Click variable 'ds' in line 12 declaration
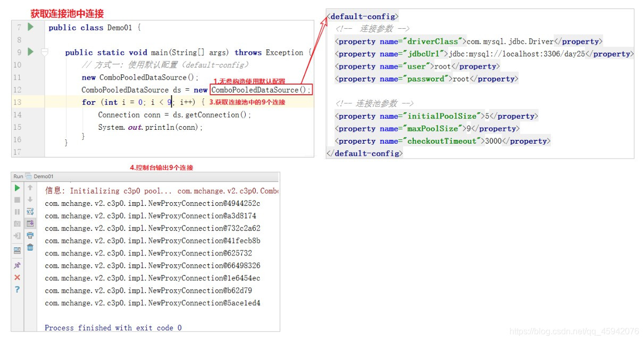The height and width of the screenshot is (341, 644). click(177, 90)
